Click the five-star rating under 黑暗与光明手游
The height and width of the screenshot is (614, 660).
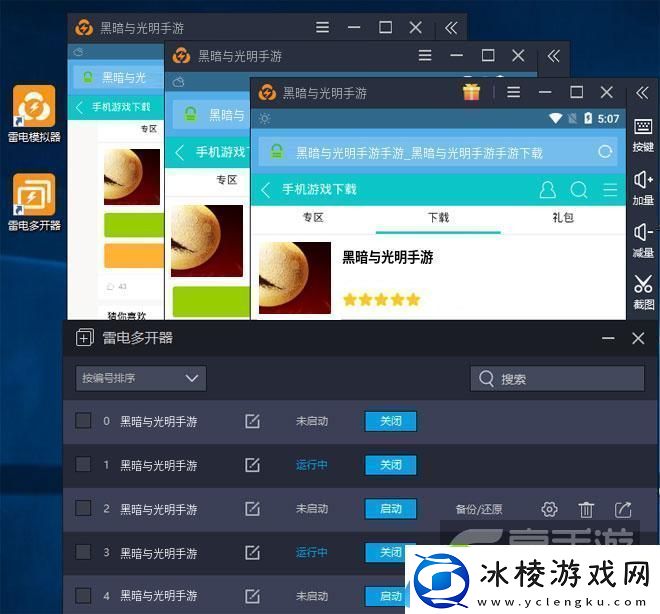381,300
